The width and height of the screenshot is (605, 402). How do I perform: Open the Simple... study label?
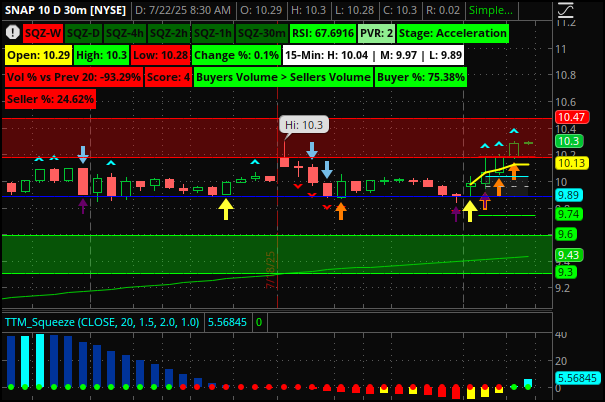(x=491, y=10)
